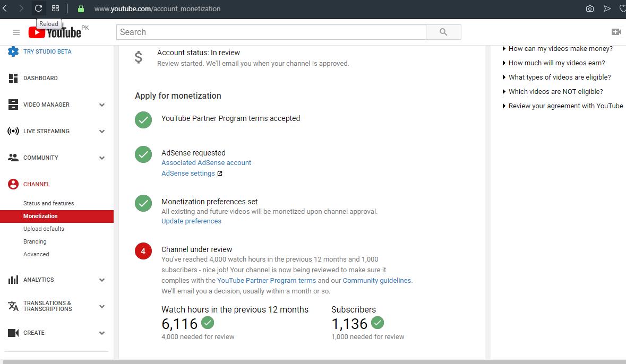Open AdSense settings link
The image size is (626, 364).
pyautogui.click(x=188, y=174)
